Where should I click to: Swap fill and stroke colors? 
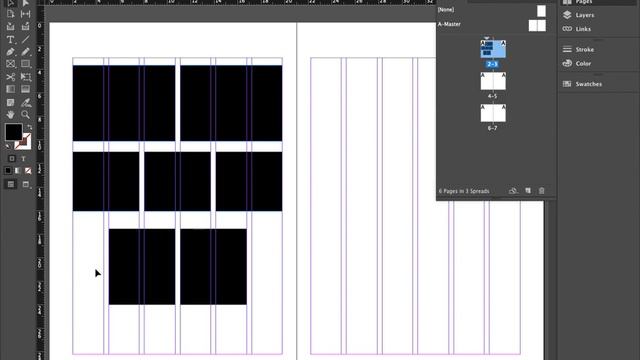coord(29,127)
